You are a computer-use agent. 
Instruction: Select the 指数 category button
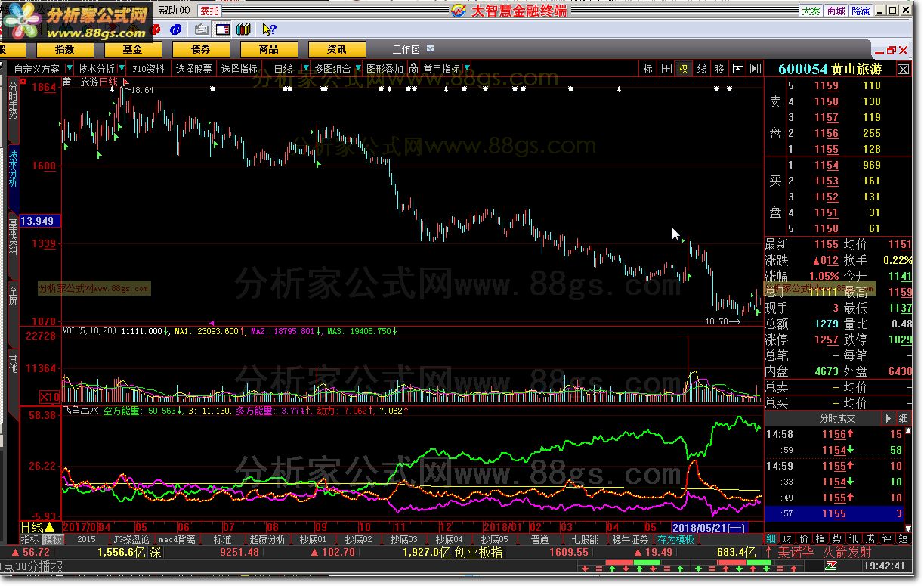(65, 49)
